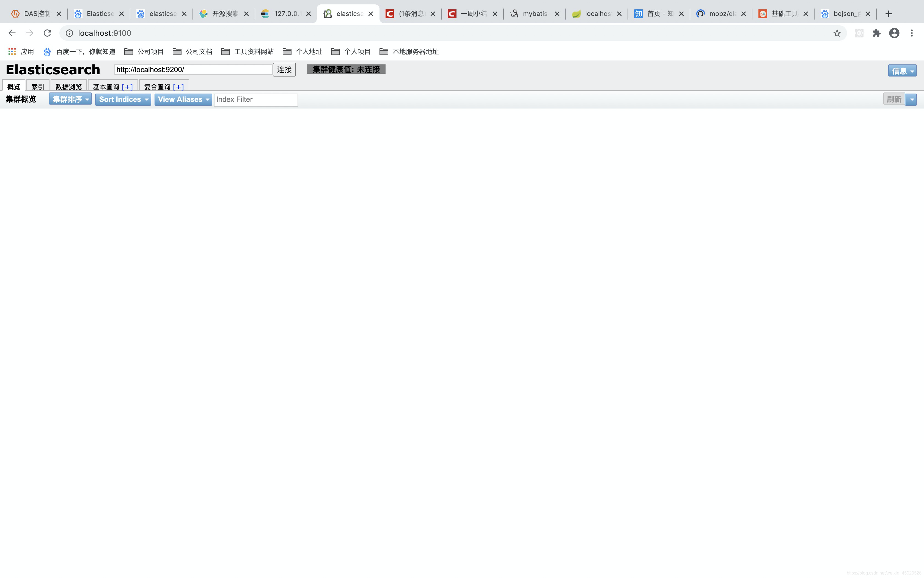924x578 pixels.
Task: Bookmark this page with the star icon
Action: [x=837, y=33]
